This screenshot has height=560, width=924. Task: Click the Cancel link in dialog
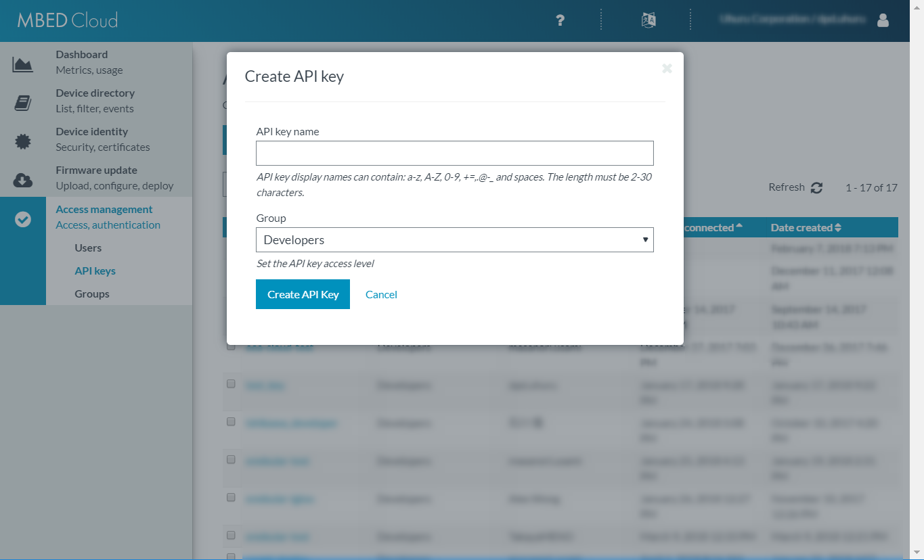click(x=381, y=295)
